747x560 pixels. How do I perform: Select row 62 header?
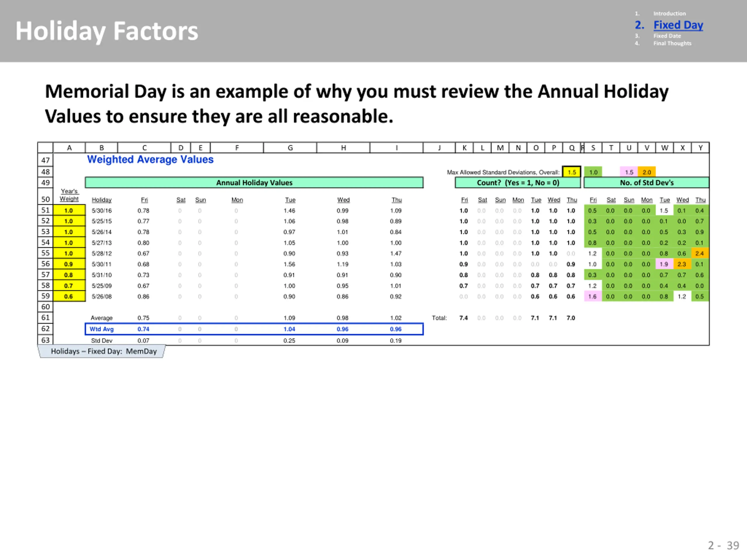(46, 329)
